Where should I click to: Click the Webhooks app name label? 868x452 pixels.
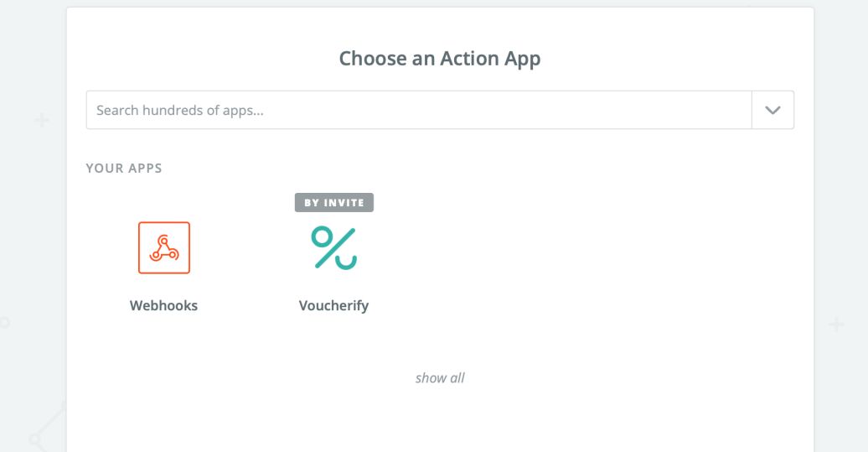click(x=164, y=306)
